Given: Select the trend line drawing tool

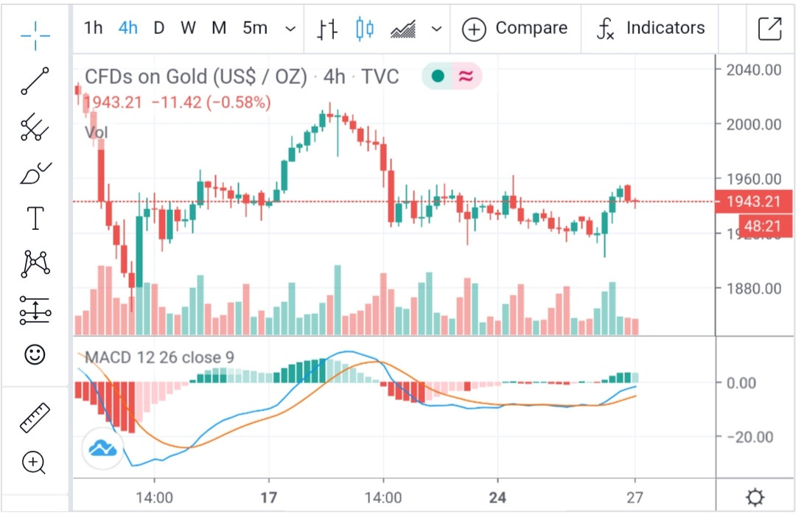Looking at the screenshot, I should click(x=35, y=81).
